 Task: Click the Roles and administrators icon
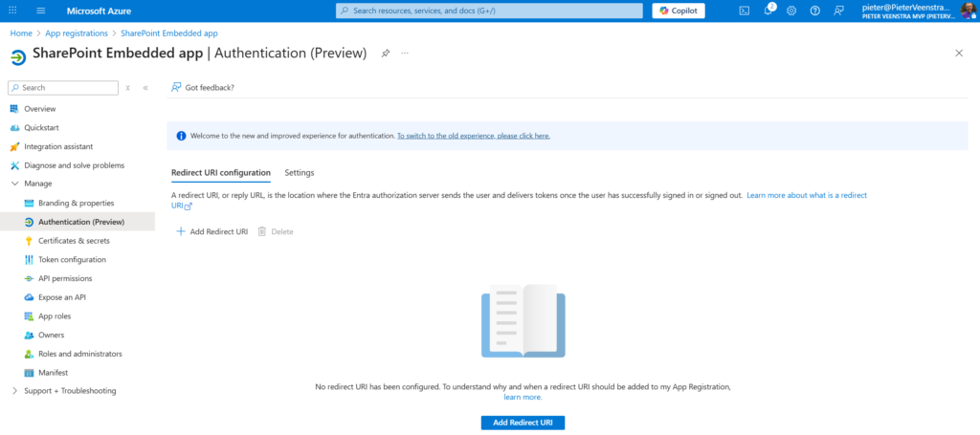(x=29, y=354)
